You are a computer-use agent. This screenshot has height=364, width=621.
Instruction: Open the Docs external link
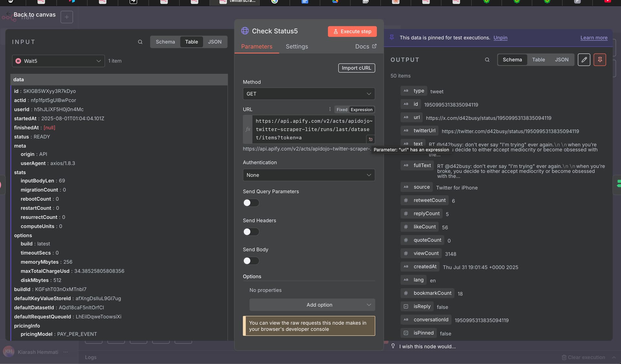(x=365, y=47)
